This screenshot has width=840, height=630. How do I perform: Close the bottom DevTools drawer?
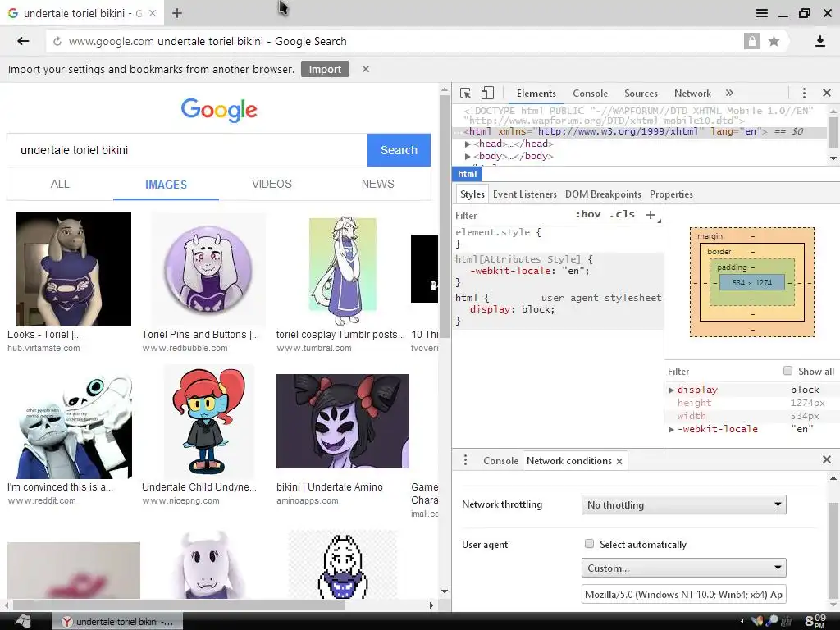pyautogui.click(x=827, y=459)
